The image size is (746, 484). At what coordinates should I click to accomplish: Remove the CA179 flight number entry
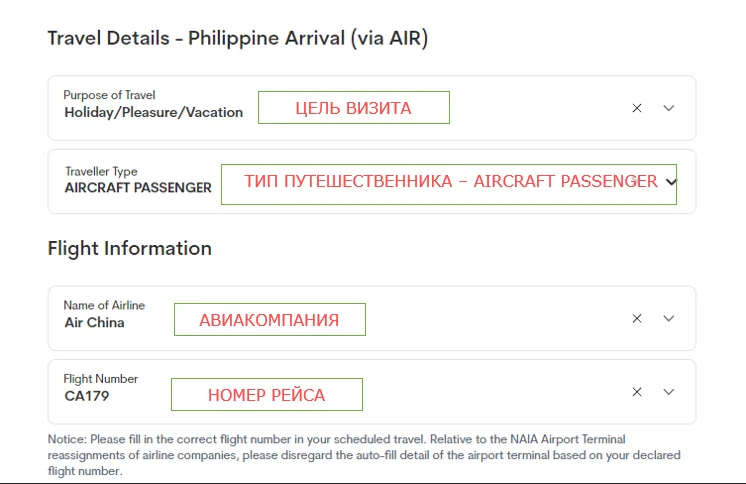point(637,392)
